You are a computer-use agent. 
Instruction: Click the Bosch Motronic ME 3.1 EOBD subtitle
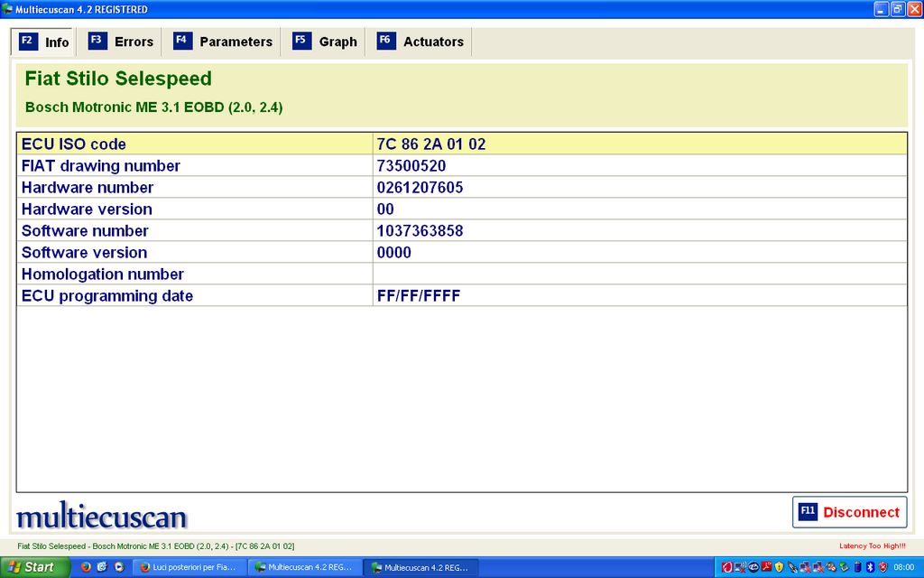[x=153, y=107]
